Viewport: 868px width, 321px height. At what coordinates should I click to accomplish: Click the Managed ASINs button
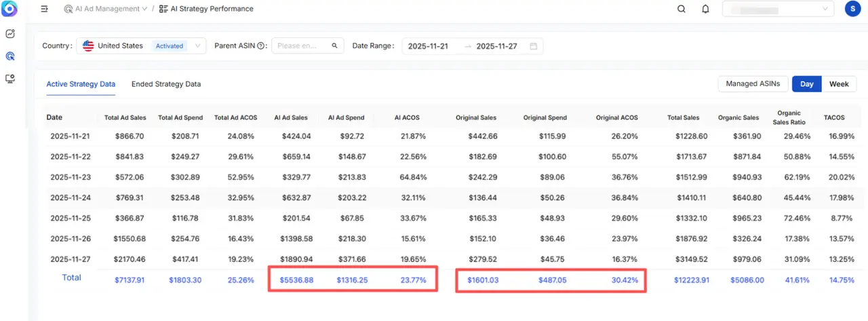coord(752,84)
